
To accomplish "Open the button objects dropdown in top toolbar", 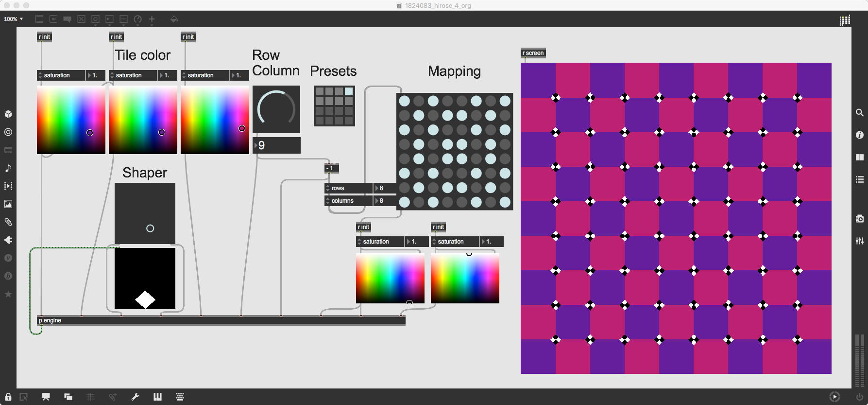I will click(x=95, y=19).
